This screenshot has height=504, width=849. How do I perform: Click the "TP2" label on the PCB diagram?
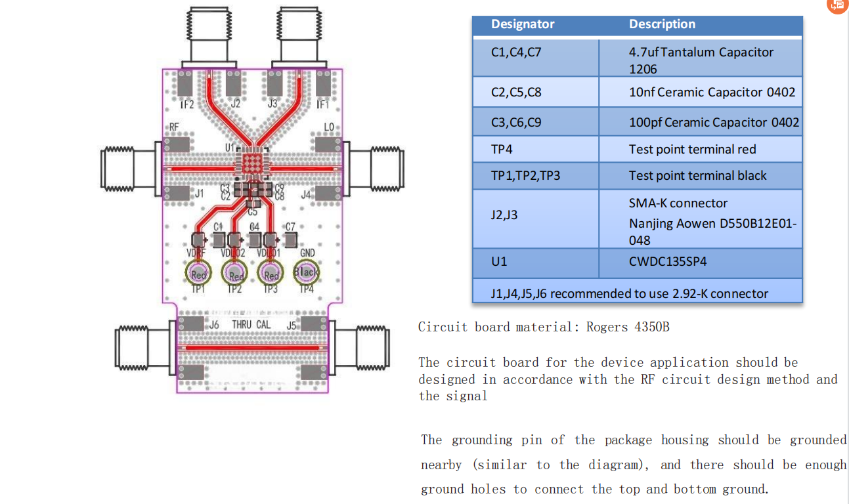point(234,289)
